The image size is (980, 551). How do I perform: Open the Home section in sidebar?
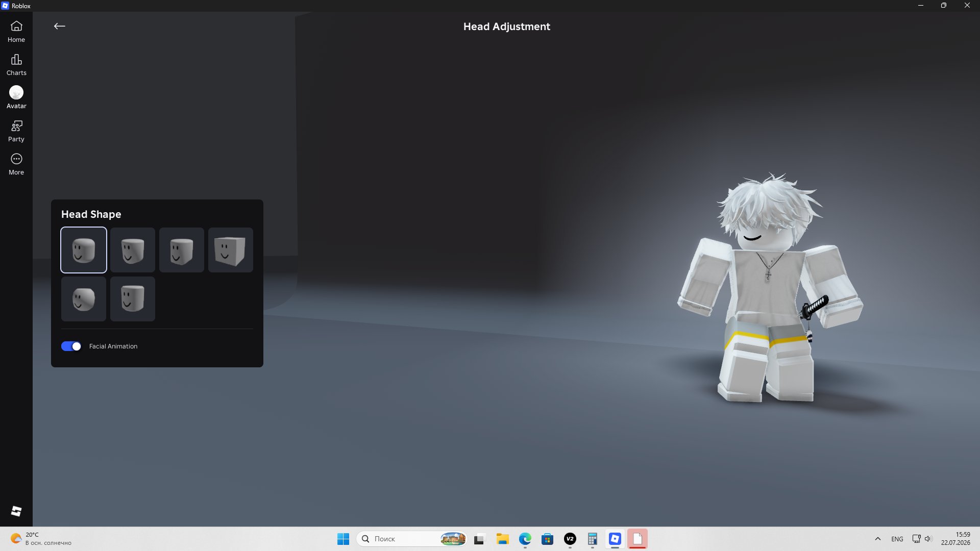point(16,32)
